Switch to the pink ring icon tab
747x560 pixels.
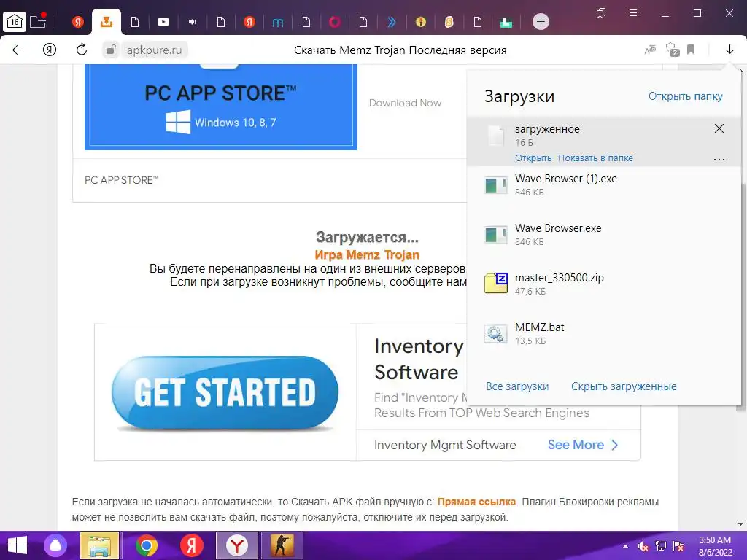pyautogui.click(x=335, y=22)
